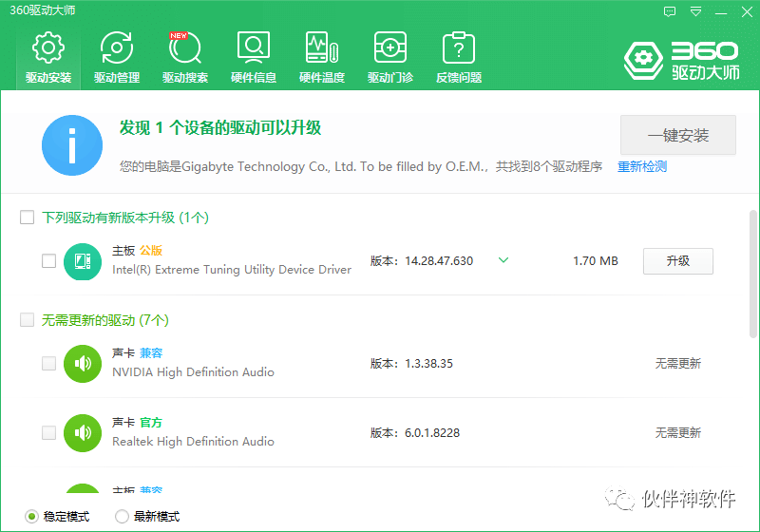
Task: Select the 稳定模式 radio button
Action: (x=31, y=517)
